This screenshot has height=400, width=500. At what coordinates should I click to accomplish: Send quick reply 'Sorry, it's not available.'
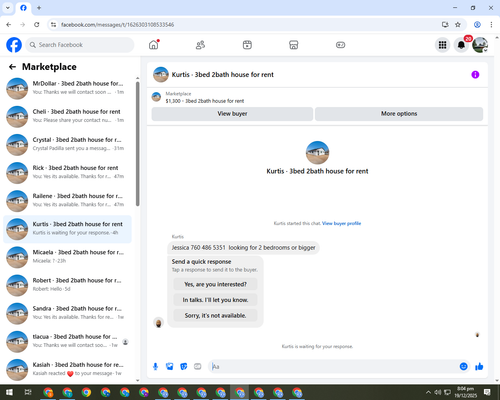215,315
